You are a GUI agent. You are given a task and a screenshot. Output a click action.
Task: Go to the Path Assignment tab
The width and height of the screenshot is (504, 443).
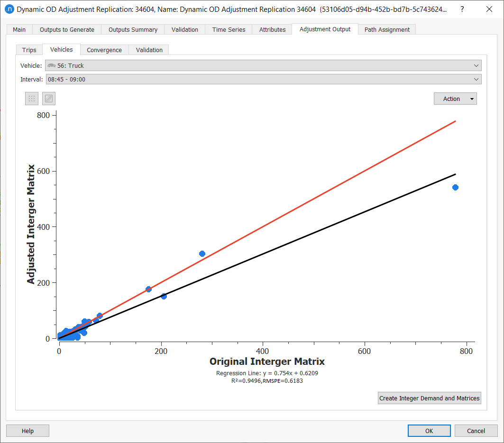(x=387, y=29)
